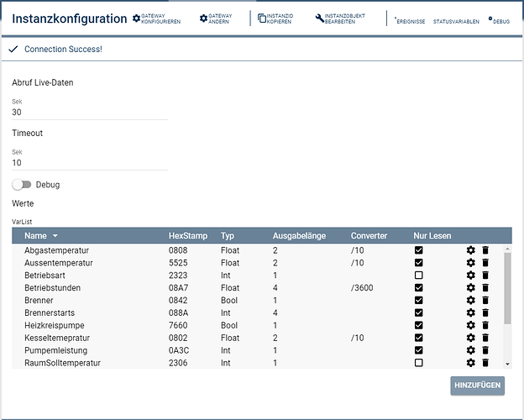This screenshot has width=524, height=420.
Task: Click the /3600 converter cell
Action: coord(362,287)
